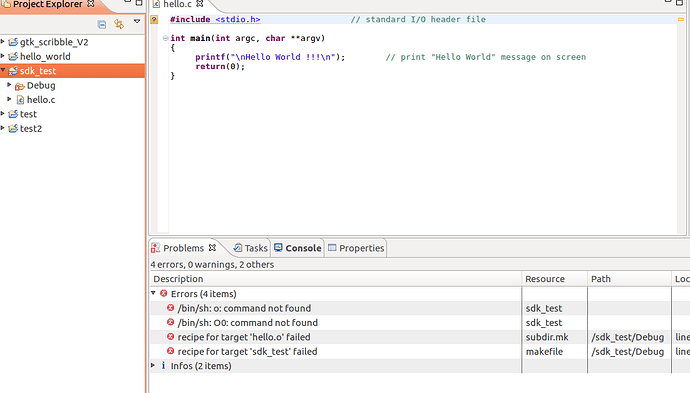The height and width of the screenshot is (393, 690).
Task: Select gtk_scribble_V2 project icon
Action: click(x=13, y=42)
